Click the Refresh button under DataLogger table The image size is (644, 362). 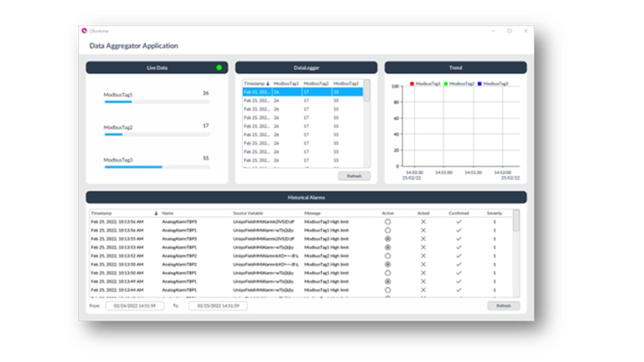pos(354,176)
